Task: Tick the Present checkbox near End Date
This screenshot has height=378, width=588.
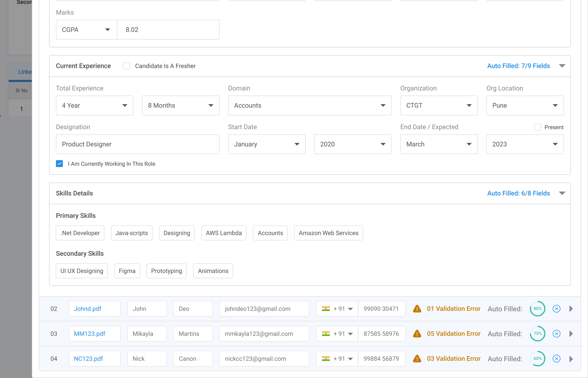Action: pos(537,127)
